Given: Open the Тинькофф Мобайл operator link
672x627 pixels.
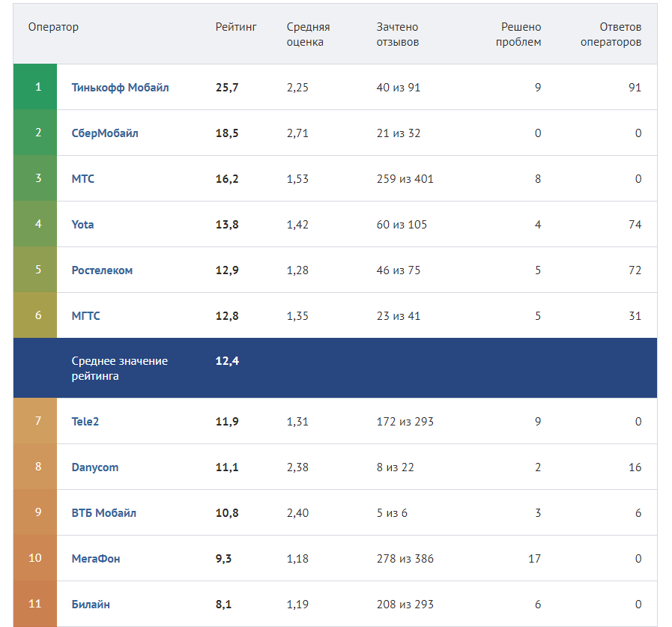Looking at the screenshot, I should [120, 88].
